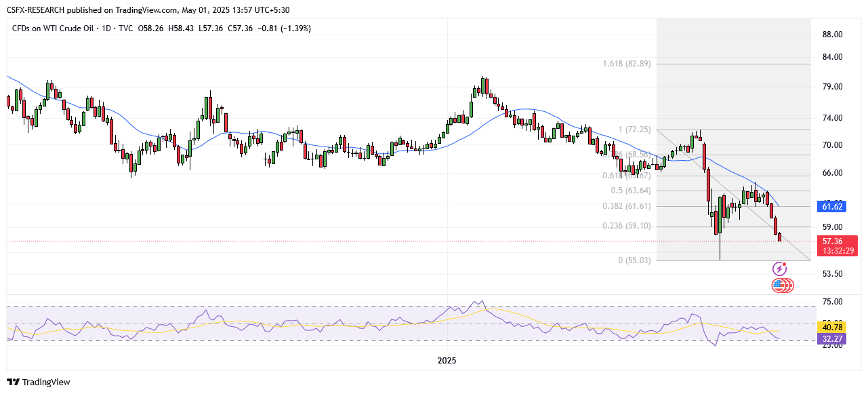Image resolution: width=868 pixels, height=394 pixels.
Task: Click the 70.00 price axis label
Action: point(832,145)
